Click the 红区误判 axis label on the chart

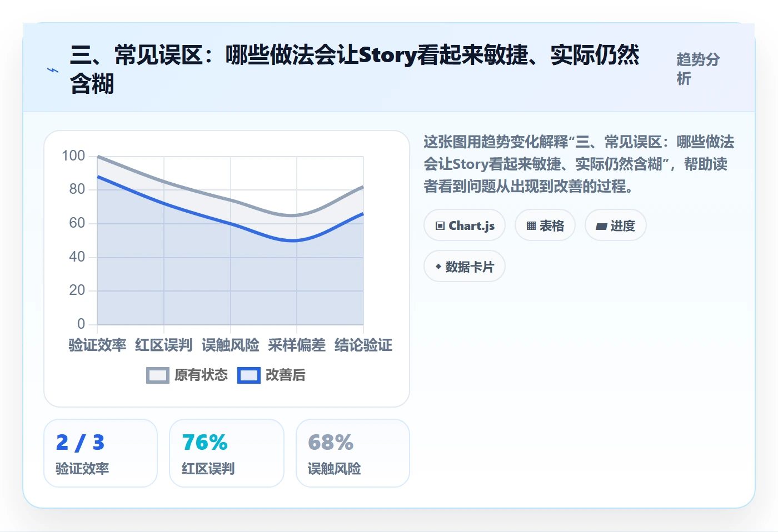[164, 345]
